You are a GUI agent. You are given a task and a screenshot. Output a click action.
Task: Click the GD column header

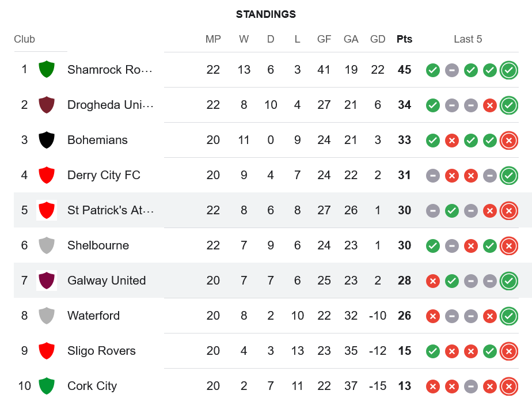pos(378,39)
